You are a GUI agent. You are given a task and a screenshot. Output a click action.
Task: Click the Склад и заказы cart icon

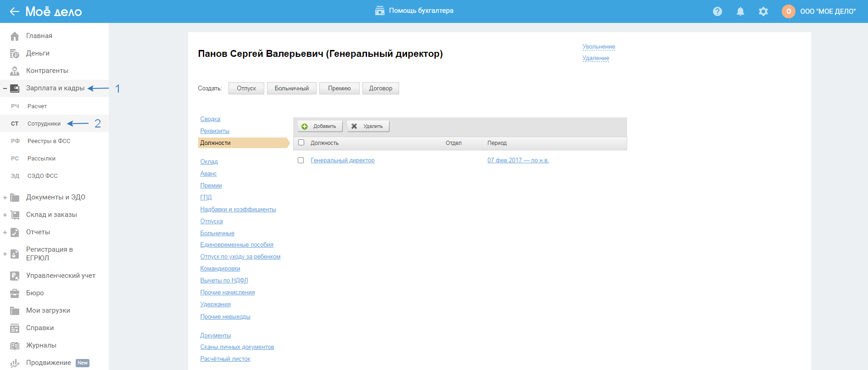[x=15, y=215]
